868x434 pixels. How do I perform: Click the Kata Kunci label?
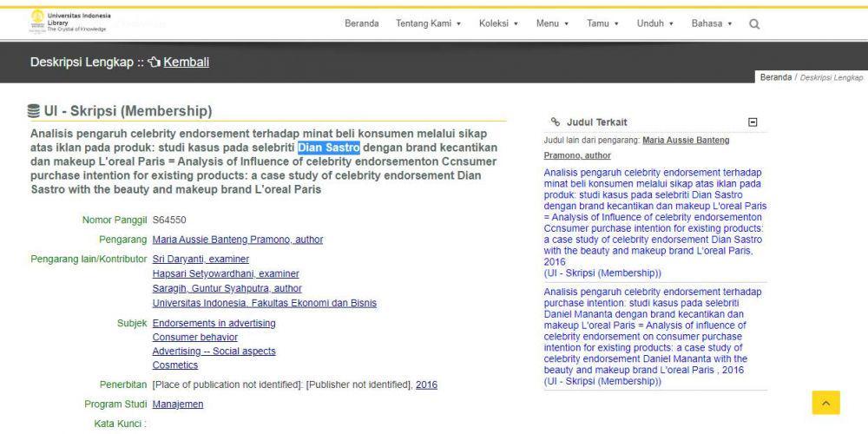120,424
